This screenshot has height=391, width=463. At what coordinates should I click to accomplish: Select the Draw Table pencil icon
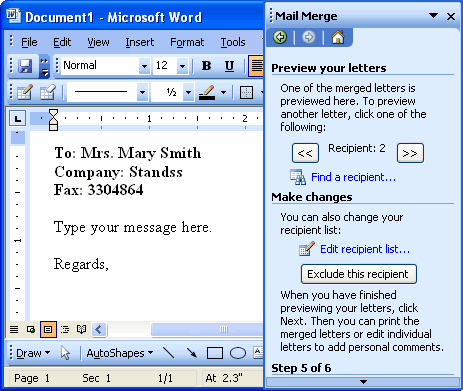25,92
